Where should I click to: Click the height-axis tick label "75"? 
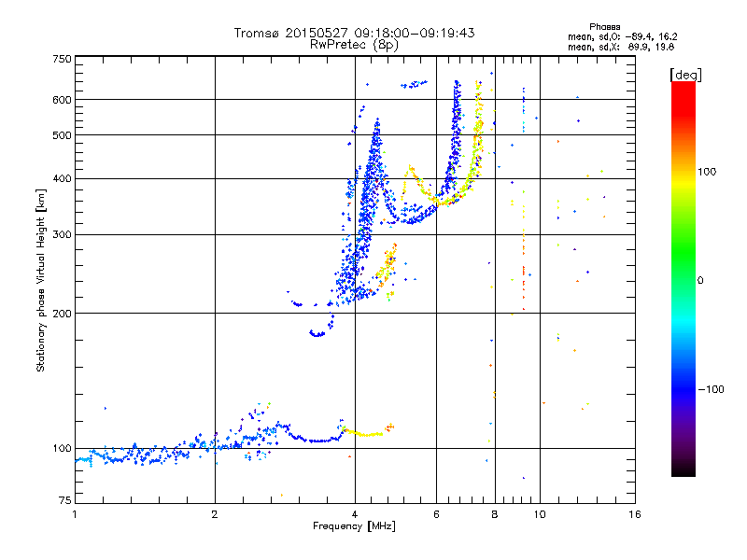(x=65, y=500)
